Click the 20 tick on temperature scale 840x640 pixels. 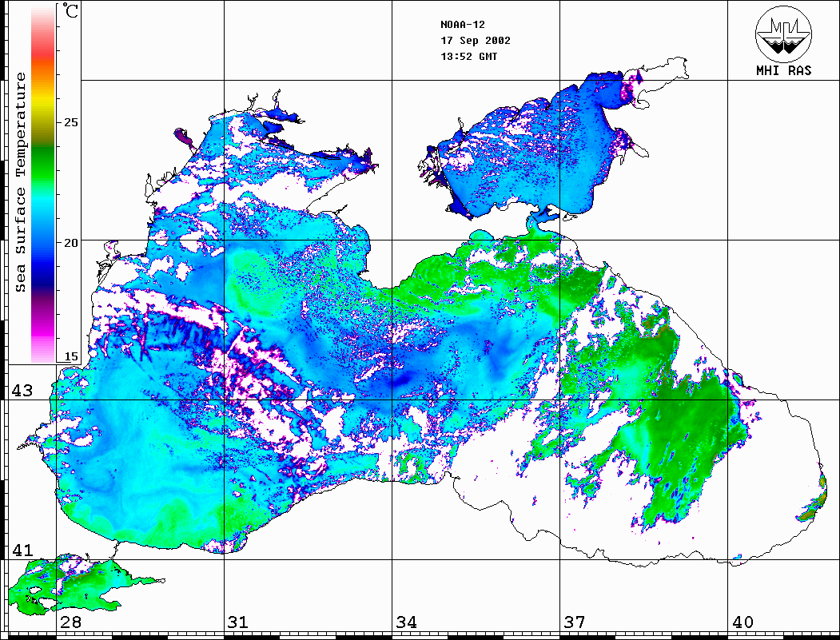[x=70, y=243]
